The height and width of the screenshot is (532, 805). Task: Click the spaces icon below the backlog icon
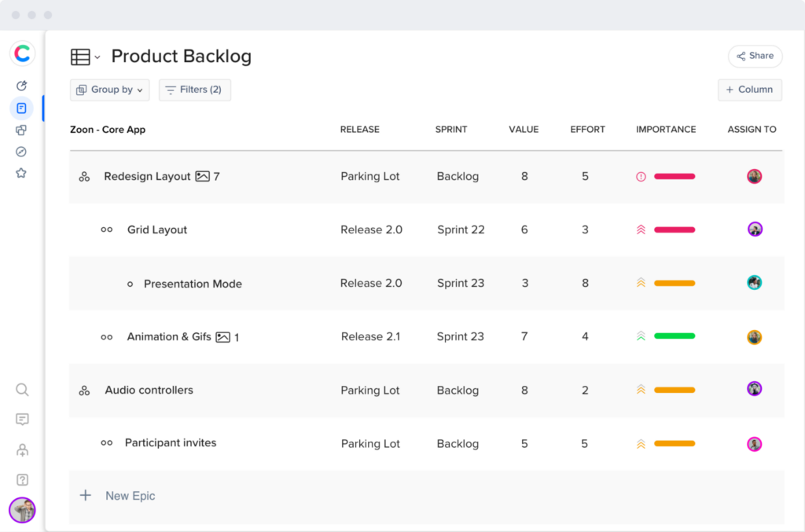pyautogui.click(x=22, y=130)
